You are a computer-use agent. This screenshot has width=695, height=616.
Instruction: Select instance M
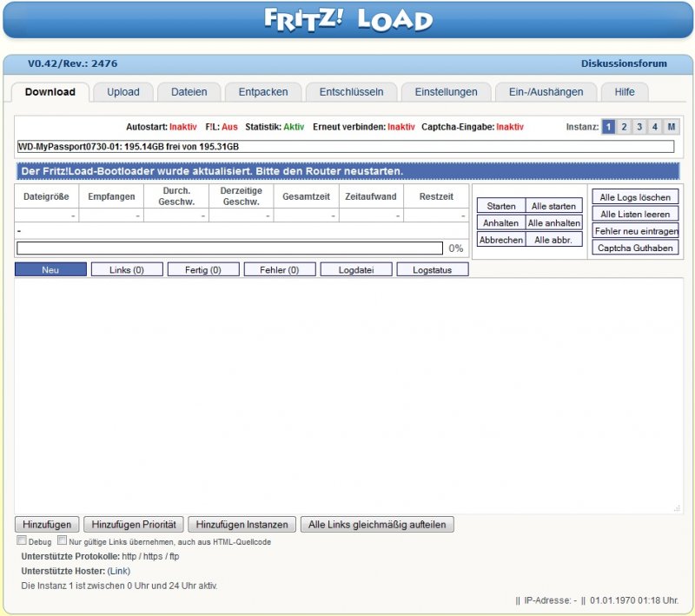[671, 127]
